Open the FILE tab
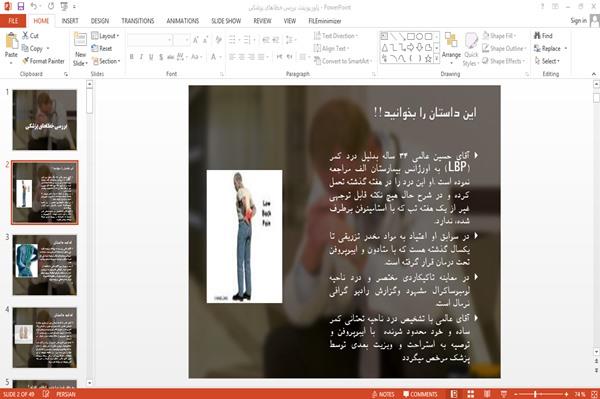This screenshot has height=399, width=600. pyautogui.click(x=13, y=21)
